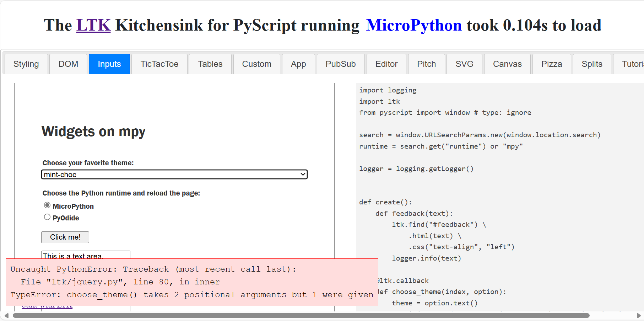Switch to the PubSub tab

[x=340, y=64]
